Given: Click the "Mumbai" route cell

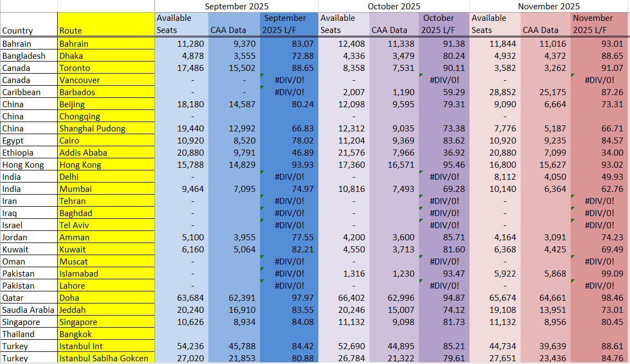Looking at the screenshot, I should [x=106, y=189].
